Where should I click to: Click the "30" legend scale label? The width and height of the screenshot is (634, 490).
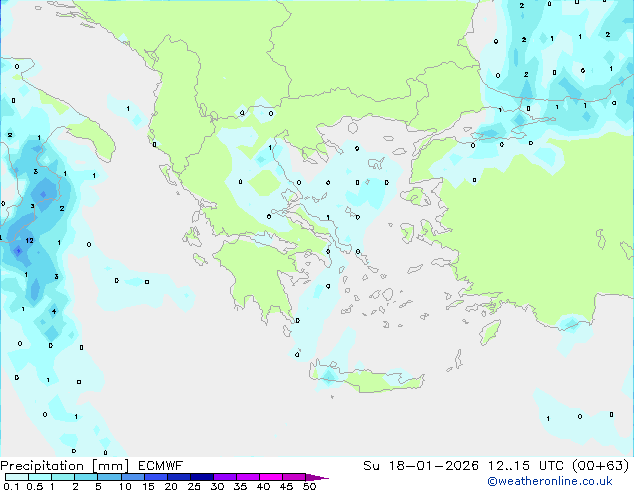[x=217, y=486]
